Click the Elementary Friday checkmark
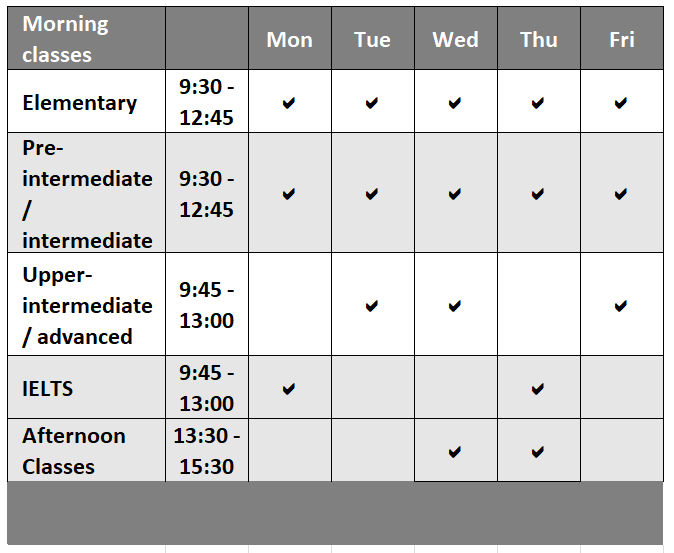The width and height of the screenshot is (674, 553). tap(621, 103)
